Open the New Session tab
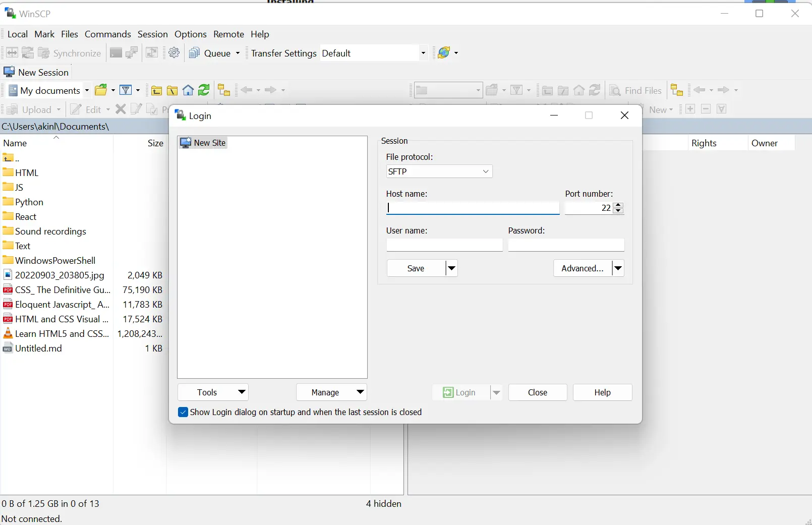812x525 pixels. [36, 72]
